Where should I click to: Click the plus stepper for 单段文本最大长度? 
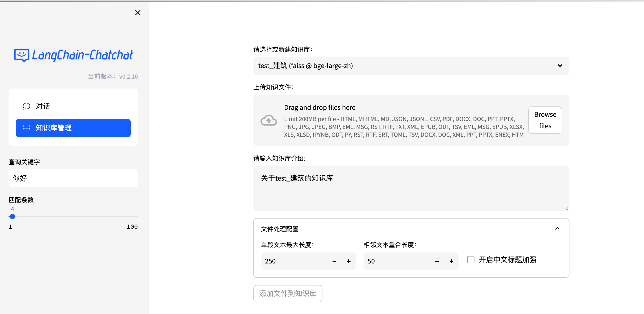(348, 261)
